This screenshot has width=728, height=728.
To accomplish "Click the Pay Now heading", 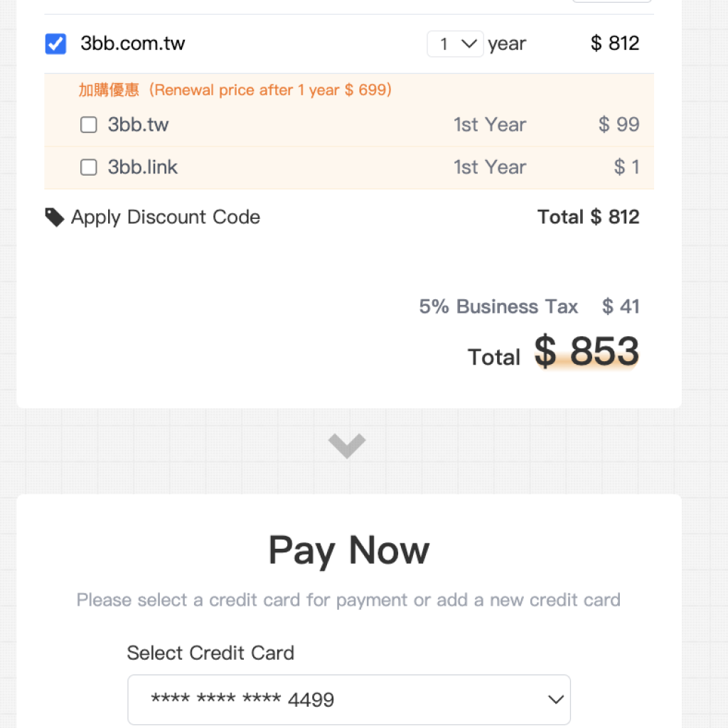I will [348, 550].
